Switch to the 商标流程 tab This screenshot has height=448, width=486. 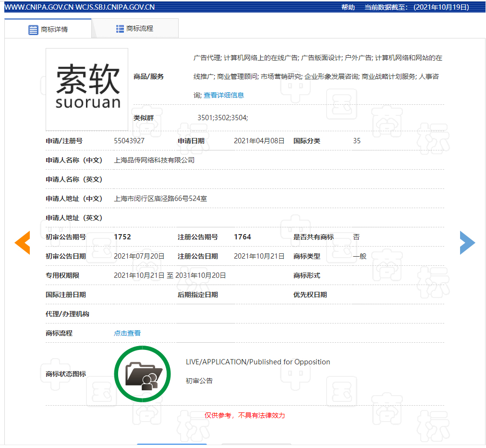[x=134, y=28]
